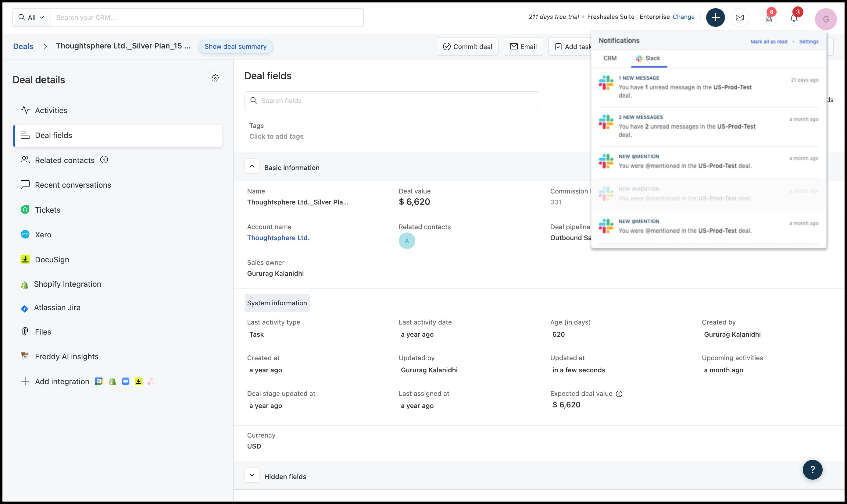The width and height of the screenshot is (847, 504).
Task: Open the bell notifications icon
Action: [x=794, y=18]
